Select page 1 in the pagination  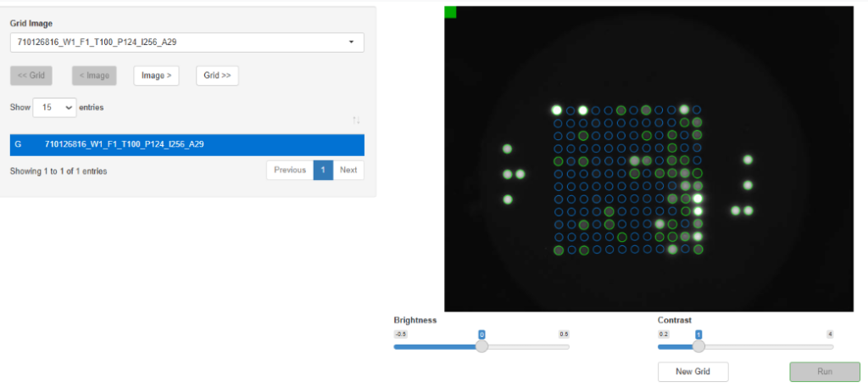[322, 170]
